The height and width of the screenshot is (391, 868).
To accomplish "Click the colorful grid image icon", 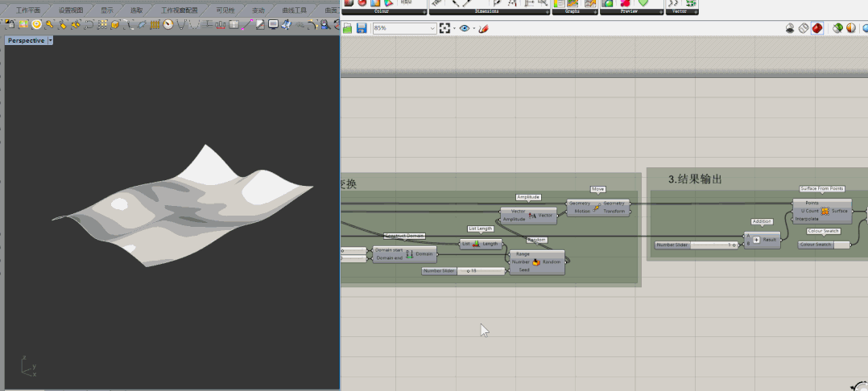I will pos(23,24).
